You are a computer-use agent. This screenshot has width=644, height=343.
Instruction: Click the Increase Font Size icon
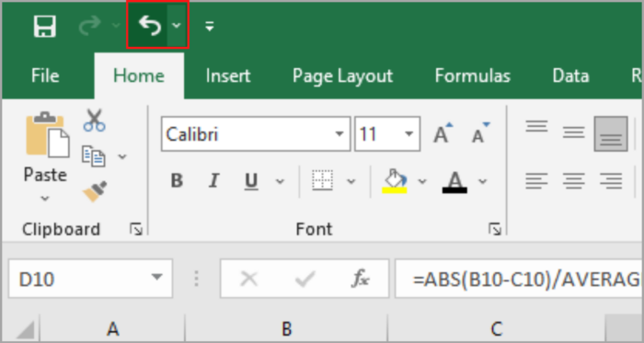point(443,132)
